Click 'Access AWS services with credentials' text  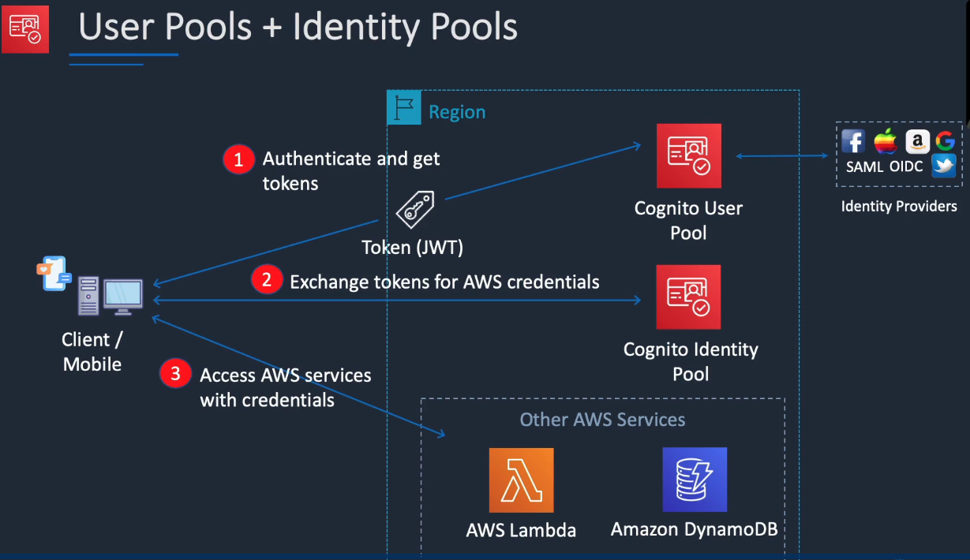click(x=286, y=387)
